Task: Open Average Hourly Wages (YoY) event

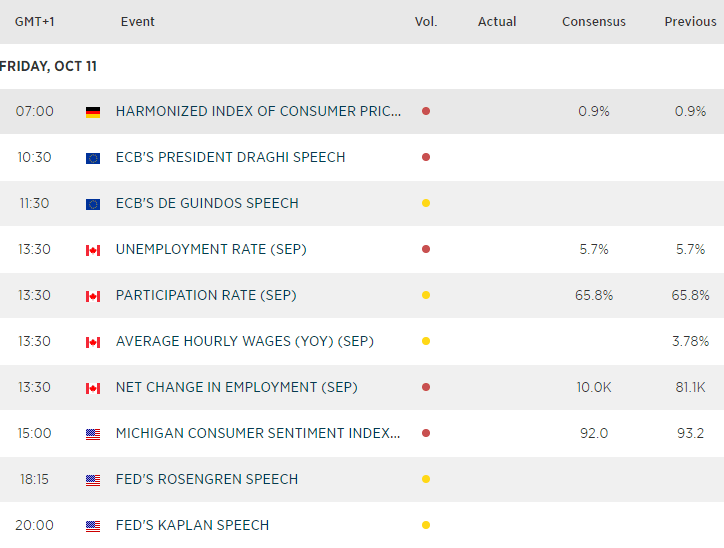Action: pyautogui.click(x=244, y=341)
